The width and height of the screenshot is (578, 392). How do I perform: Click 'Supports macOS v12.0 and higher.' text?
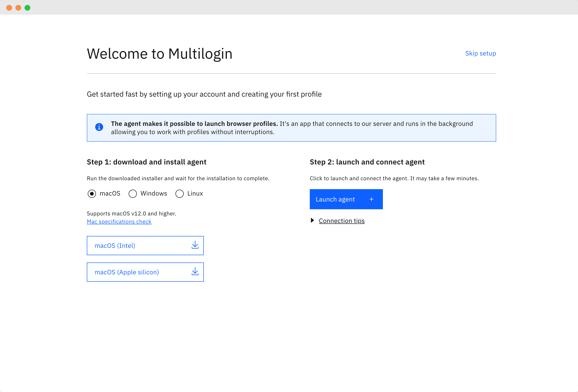pyautogui.click(x=131, y=213)
